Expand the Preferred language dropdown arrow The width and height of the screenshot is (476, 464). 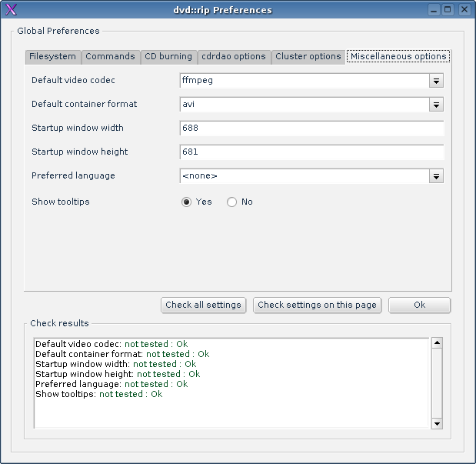pos(436,176)
